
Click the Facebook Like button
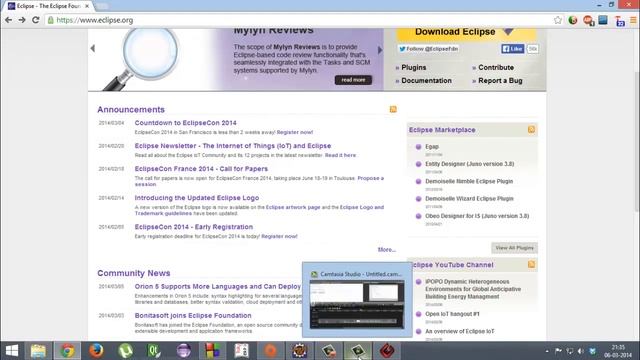pyautogui.click(x=513, y=49)
